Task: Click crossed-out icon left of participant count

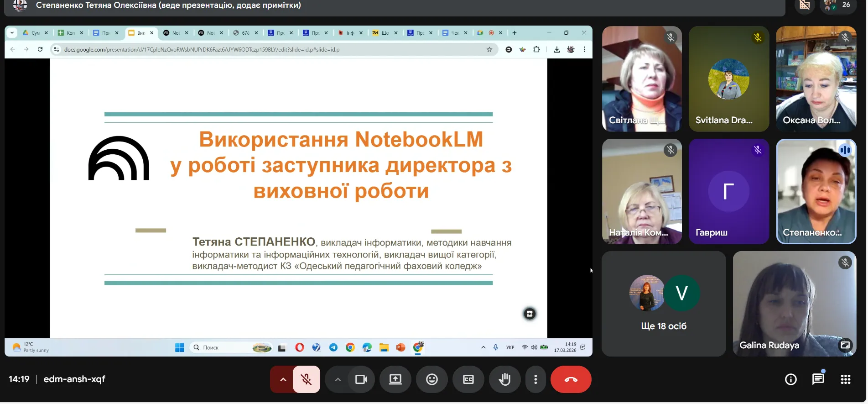Action: click(x=805, y=5)
